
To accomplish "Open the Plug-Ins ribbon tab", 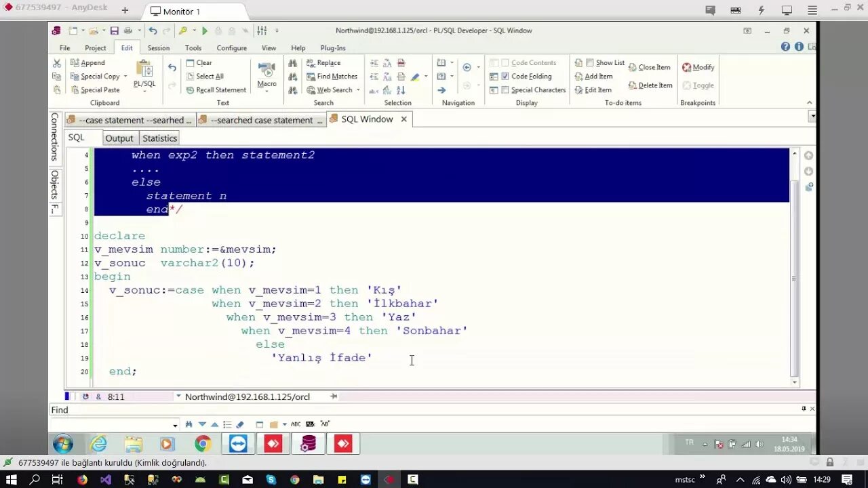I will point(333,48).
